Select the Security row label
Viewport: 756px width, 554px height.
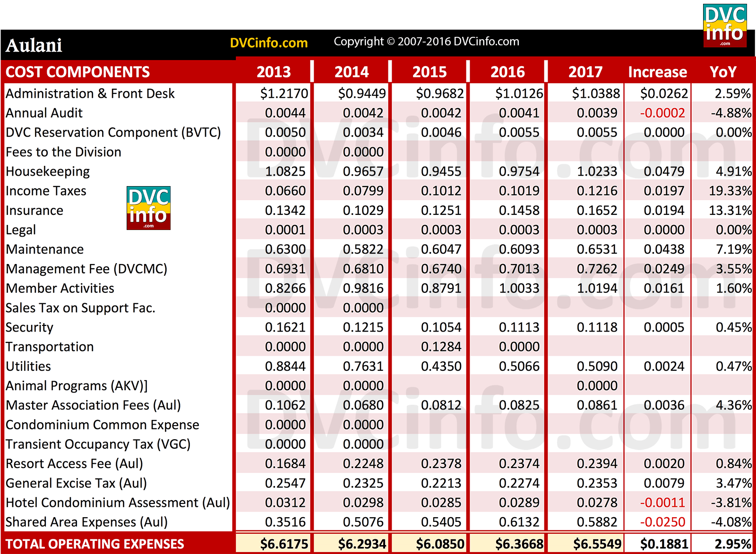(x=29, y=327)
